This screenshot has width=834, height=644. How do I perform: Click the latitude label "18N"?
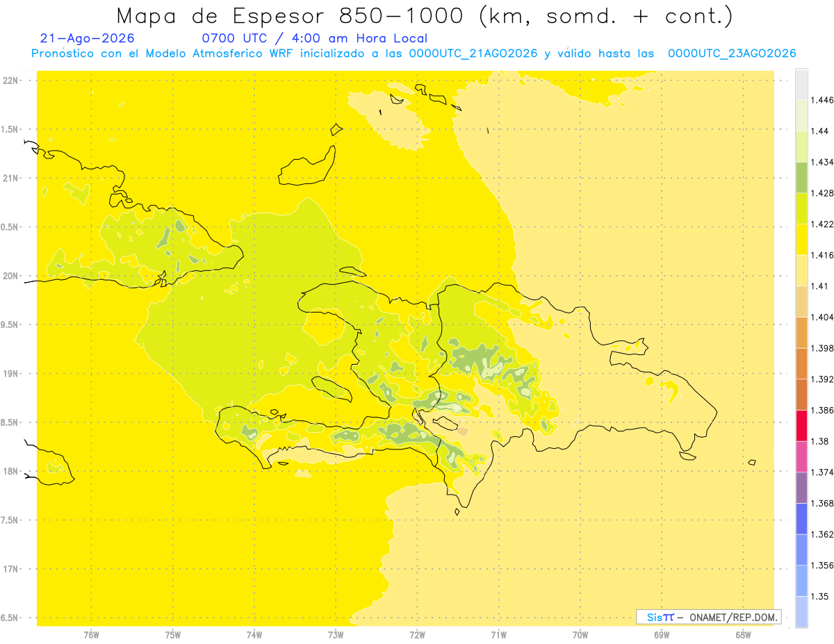(10, 471)
